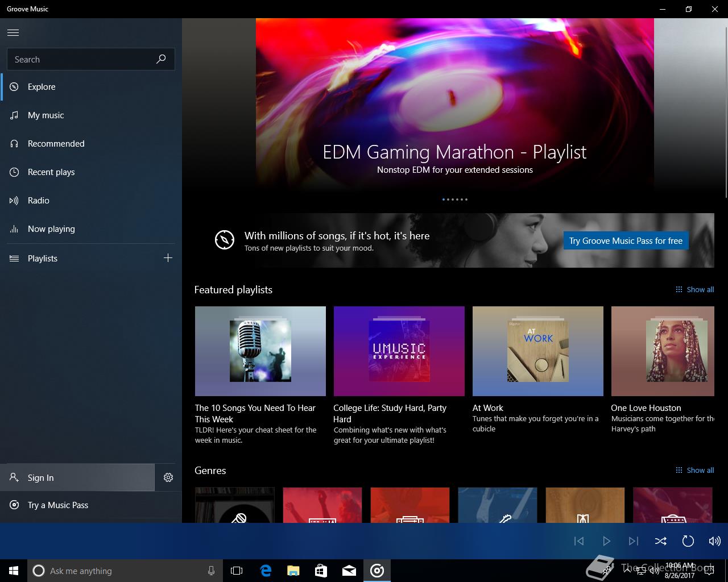Open College Life: Study Hard playlist cover
The image size is (728, 582).
click(x=399, y=351)
